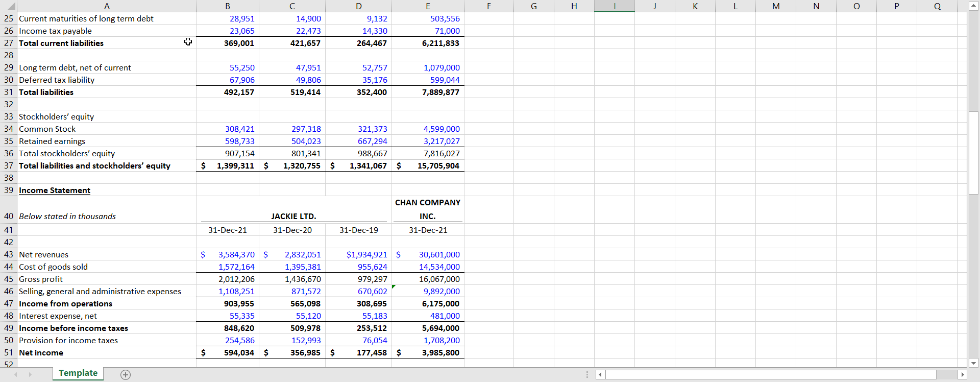
Task: Click the horizontal scrollbar left arrow
Action: coord(600,375)
